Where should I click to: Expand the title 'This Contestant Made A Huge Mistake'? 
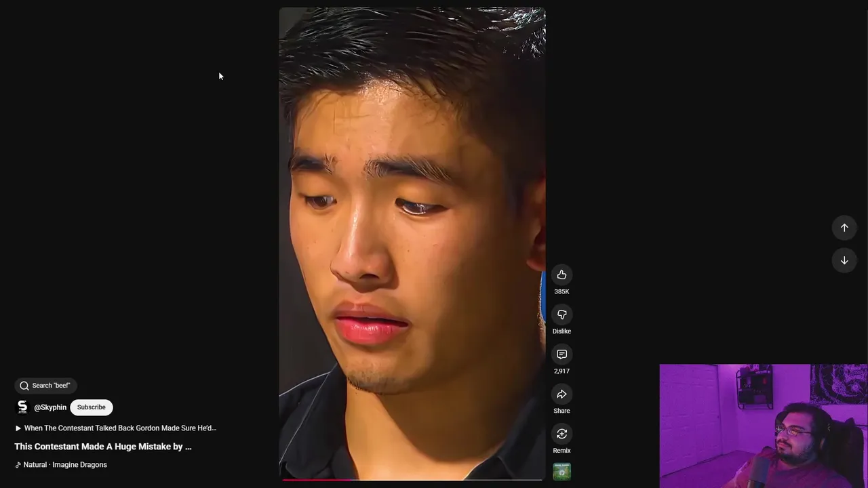click(103, 447)
